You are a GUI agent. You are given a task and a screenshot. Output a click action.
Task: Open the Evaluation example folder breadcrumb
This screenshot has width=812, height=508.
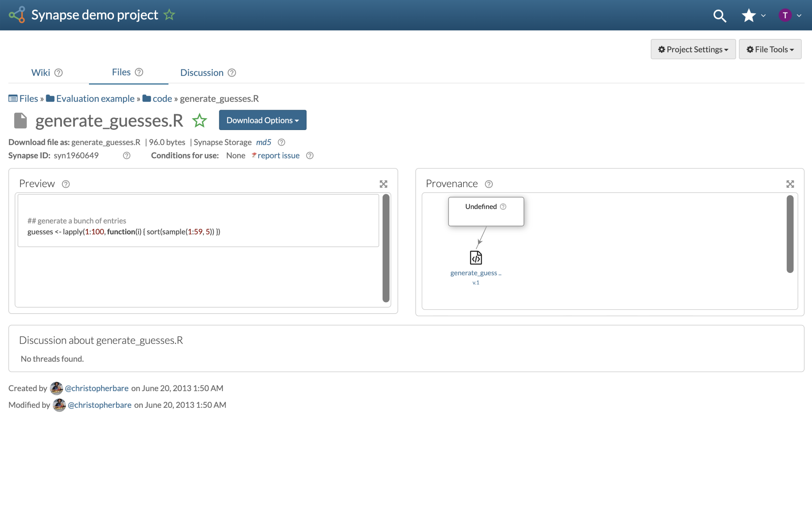(x=95, y=99)
